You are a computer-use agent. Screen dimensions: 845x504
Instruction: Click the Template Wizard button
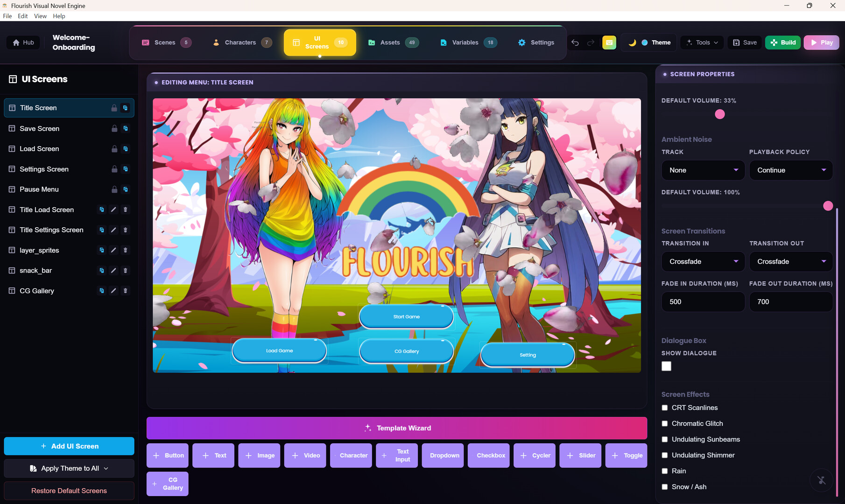[397, 428]
